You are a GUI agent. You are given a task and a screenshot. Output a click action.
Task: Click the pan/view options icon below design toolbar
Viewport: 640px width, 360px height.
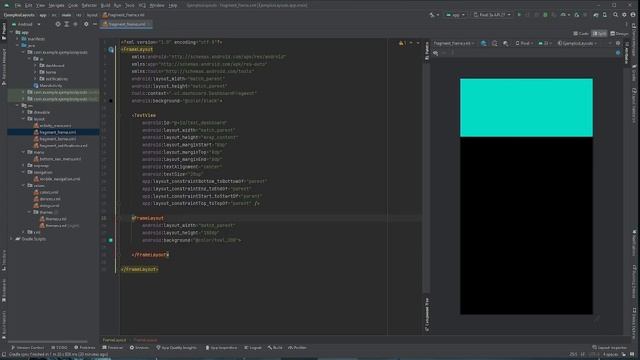[436, 53]
